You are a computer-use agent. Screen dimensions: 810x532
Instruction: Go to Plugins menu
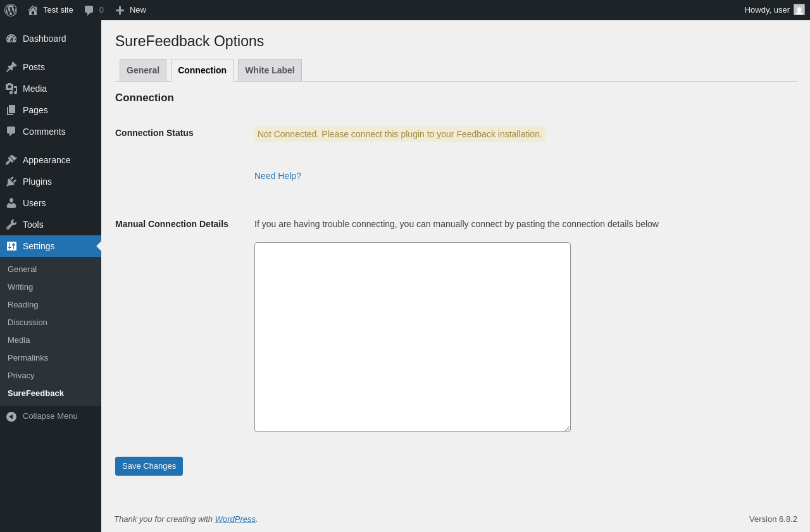point(51,182)
